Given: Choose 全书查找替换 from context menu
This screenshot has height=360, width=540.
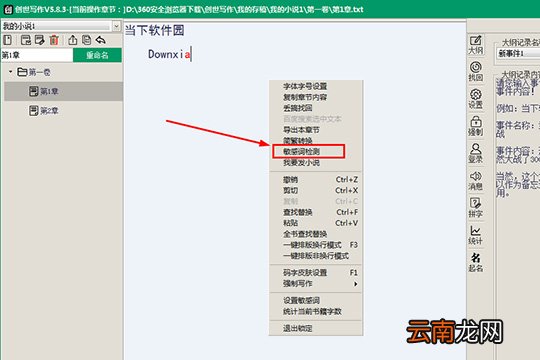Looking at the screenshot, I should [x=315, y=234].
